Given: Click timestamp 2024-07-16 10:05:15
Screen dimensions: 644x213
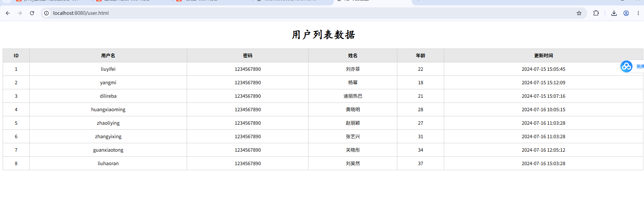Looking at the screenshot, I should tap(543, 110).
